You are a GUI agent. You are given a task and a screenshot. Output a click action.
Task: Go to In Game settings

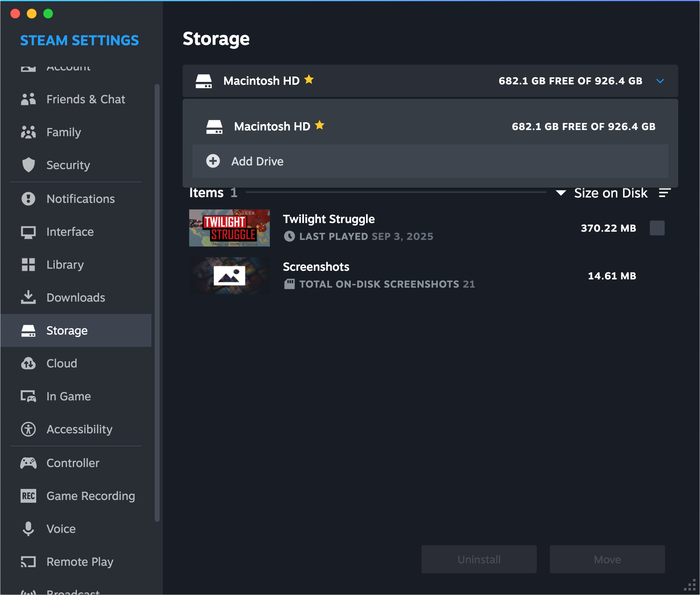(76, 396)
